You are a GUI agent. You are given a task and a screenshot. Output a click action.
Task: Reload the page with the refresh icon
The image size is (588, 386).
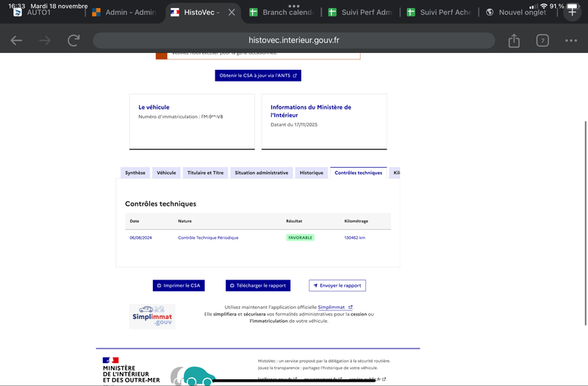tap(73, 40)
